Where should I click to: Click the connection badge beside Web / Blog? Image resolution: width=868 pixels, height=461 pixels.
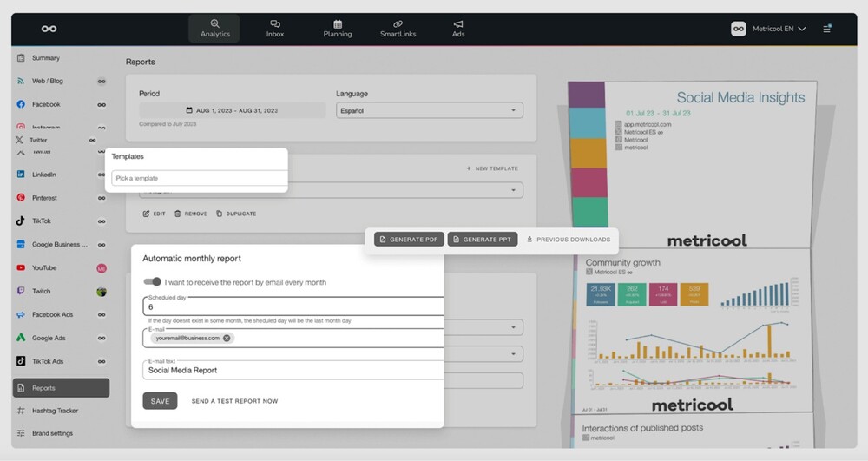[102, 82]
